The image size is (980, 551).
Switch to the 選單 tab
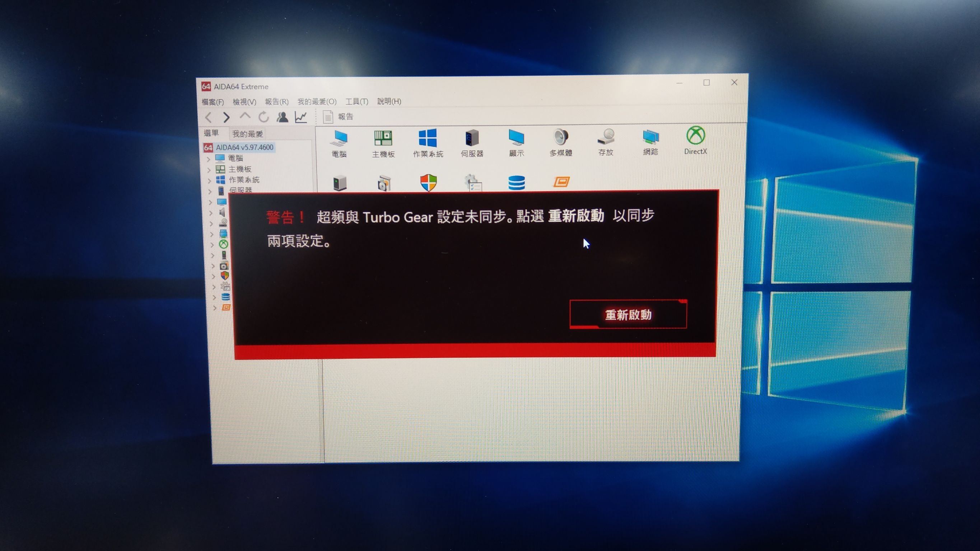click(211, 133)
